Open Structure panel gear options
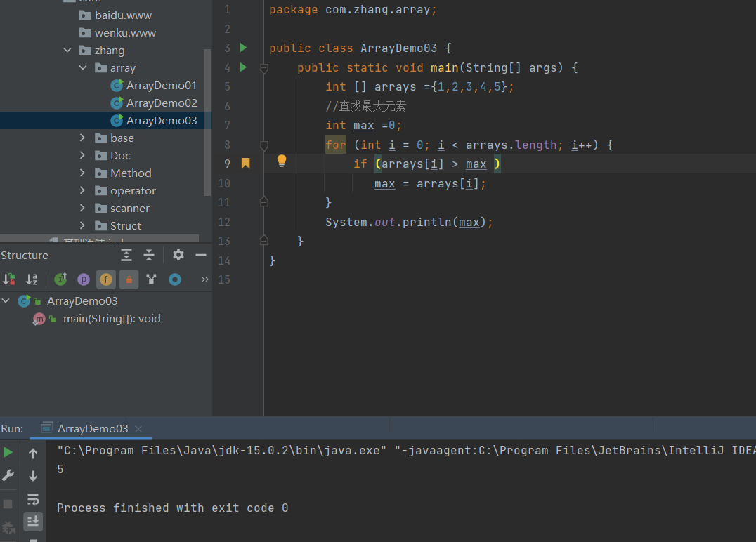 178,255
